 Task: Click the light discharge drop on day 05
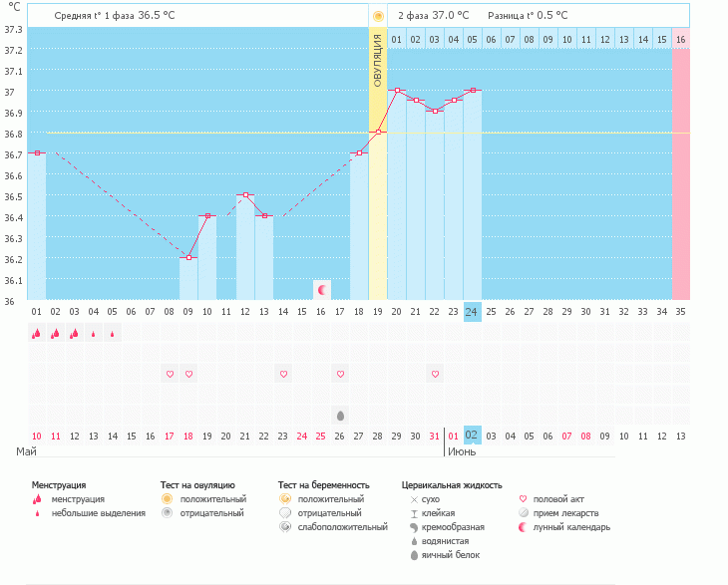pos(112,334)
